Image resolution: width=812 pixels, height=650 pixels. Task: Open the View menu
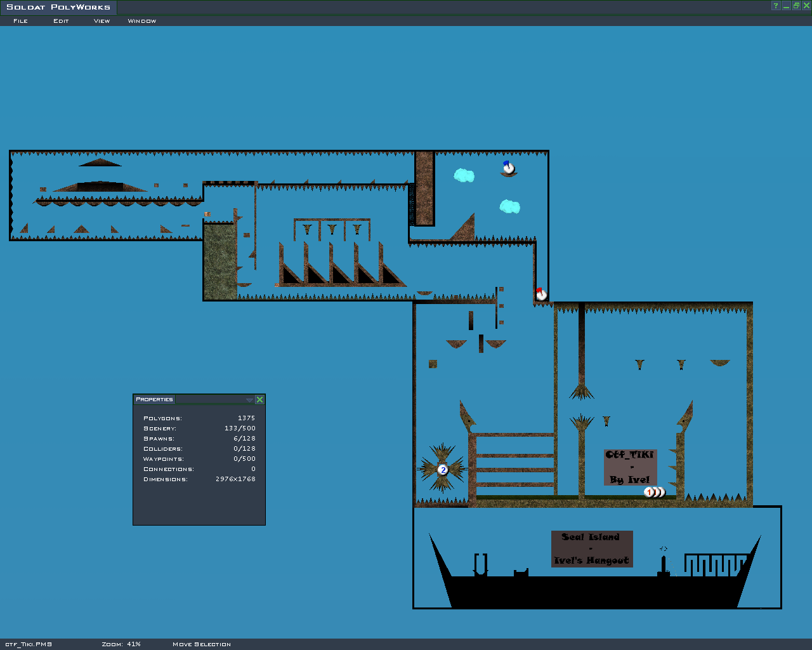(x=101, y=21)
